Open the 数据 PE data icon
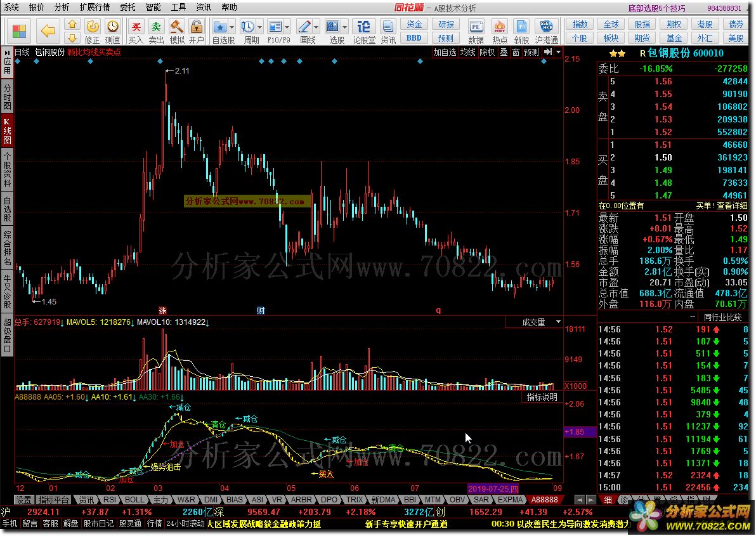 [476, 31]
